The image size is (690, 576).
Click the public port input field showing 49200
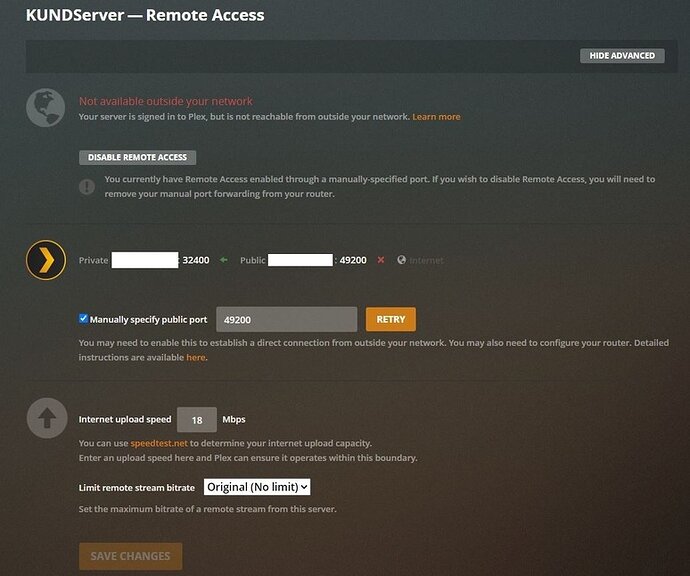click(x=286, y=319)
